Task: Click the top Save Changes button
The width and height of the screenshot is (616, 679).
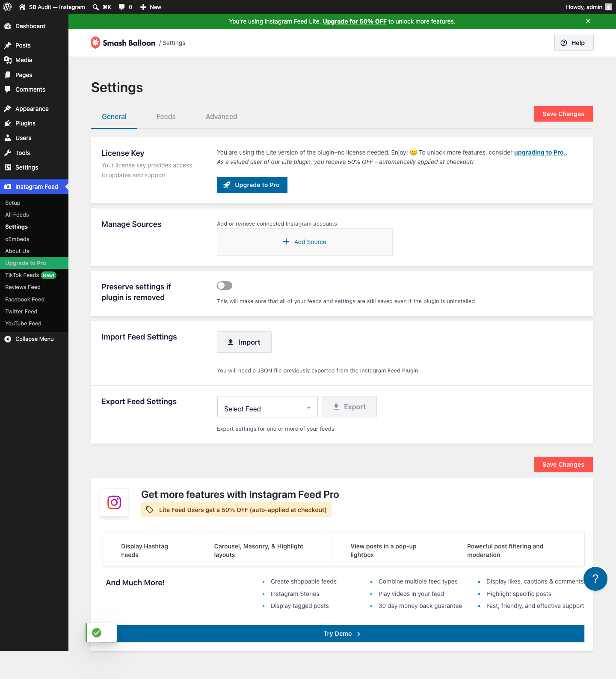Action: tap(563, 114)
